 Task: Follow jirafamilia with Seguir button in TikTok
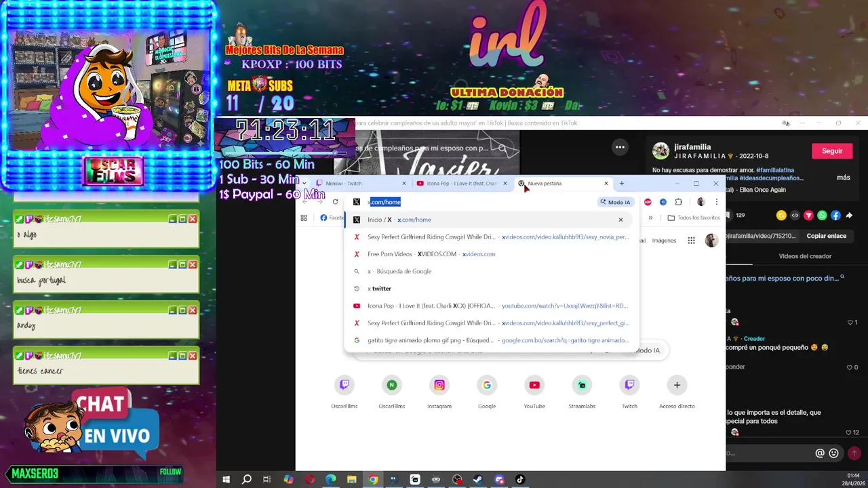(832, 151)
